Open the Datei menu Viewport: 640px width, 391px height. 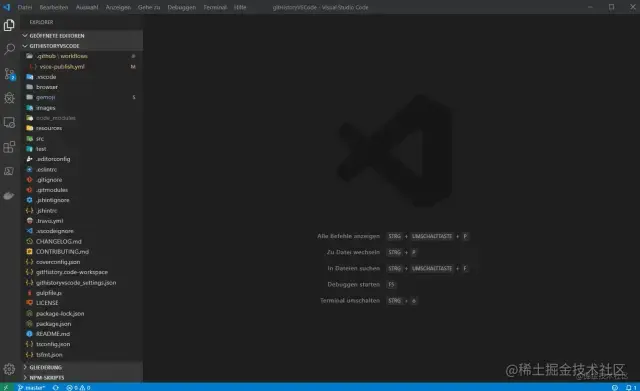click(24, 7)
